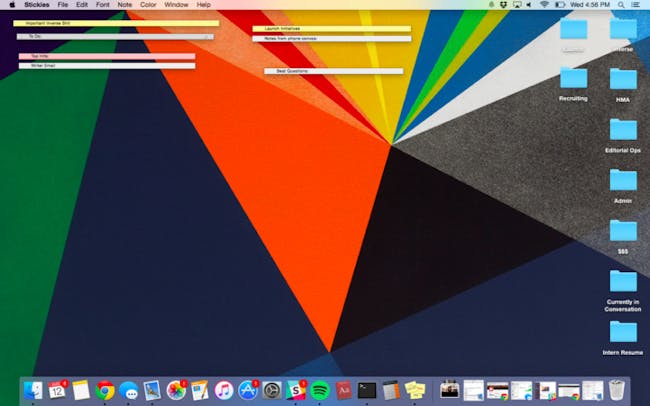Screen dimensions: 650x406
Task: Open the Calculator app in the Dock
Action: (391, 390)
